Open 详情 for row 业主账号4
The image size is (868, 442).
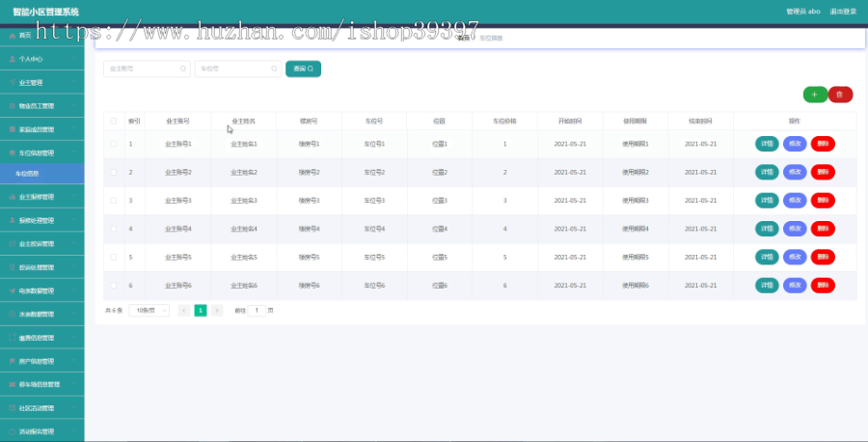click(x=767, y=229)
